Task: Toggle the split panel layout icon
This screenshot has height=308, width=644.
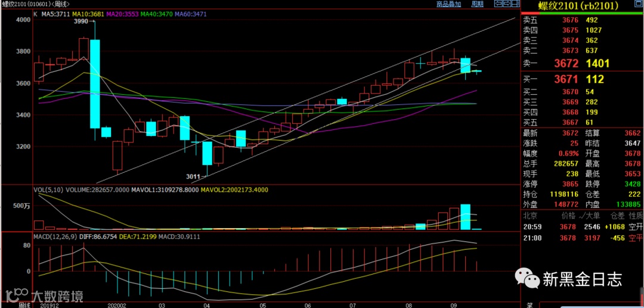Action: (x=515, y=4)
